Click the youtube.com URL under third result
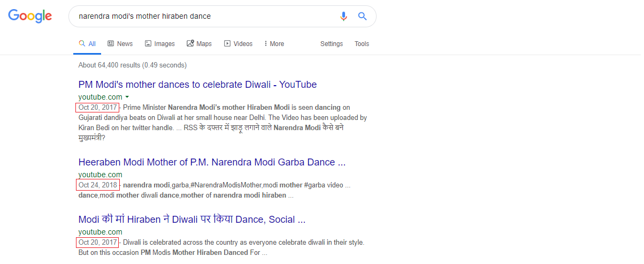Image resolution: width=644 pixels, height=264 pixels. pyautogui.click(x=100, y=232)
